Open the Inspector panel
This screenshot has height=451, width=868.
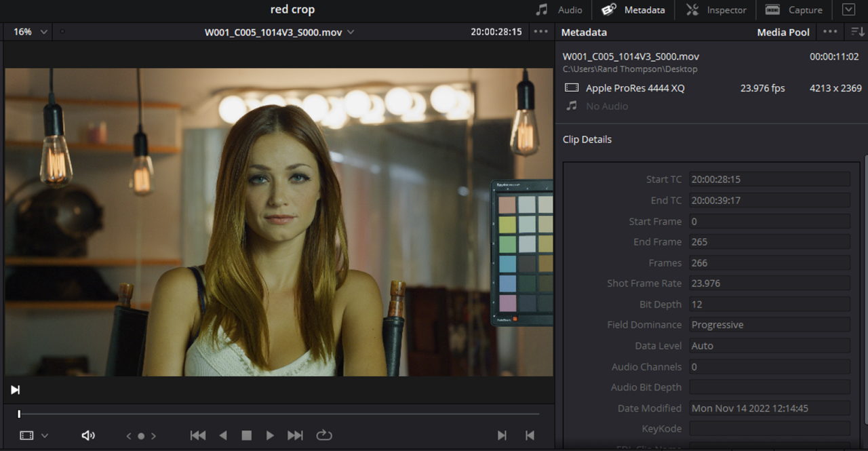(x=715, y=10)
